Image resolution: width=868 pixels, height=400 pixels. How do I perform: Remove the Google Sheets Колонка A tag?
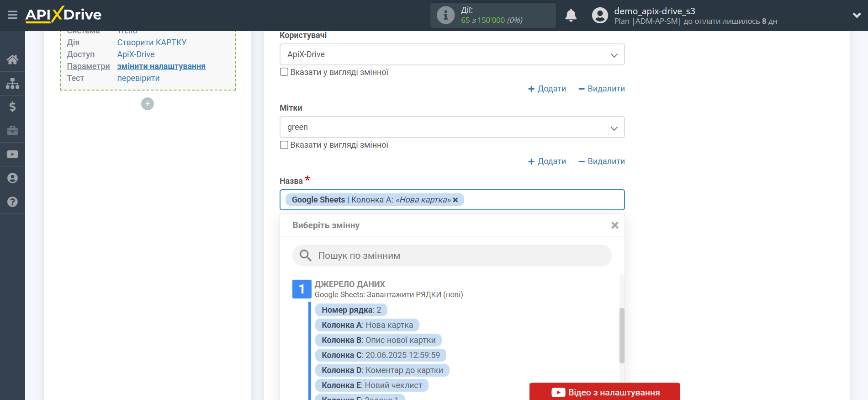pos(455,200)
